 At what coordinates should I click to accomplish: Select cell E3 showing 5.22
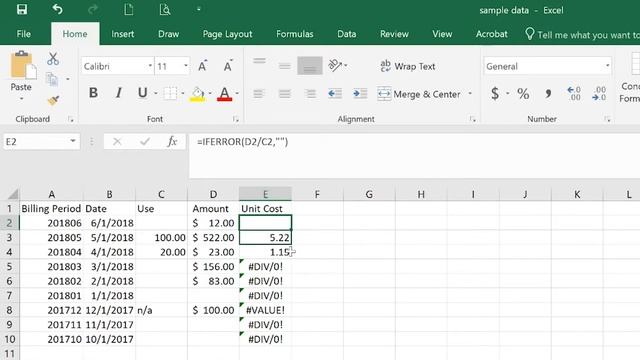pos(265,238)
